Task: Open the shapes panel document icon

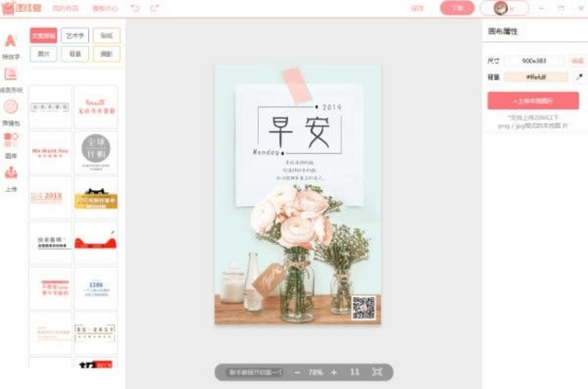Action: click(x=11, y=73)
